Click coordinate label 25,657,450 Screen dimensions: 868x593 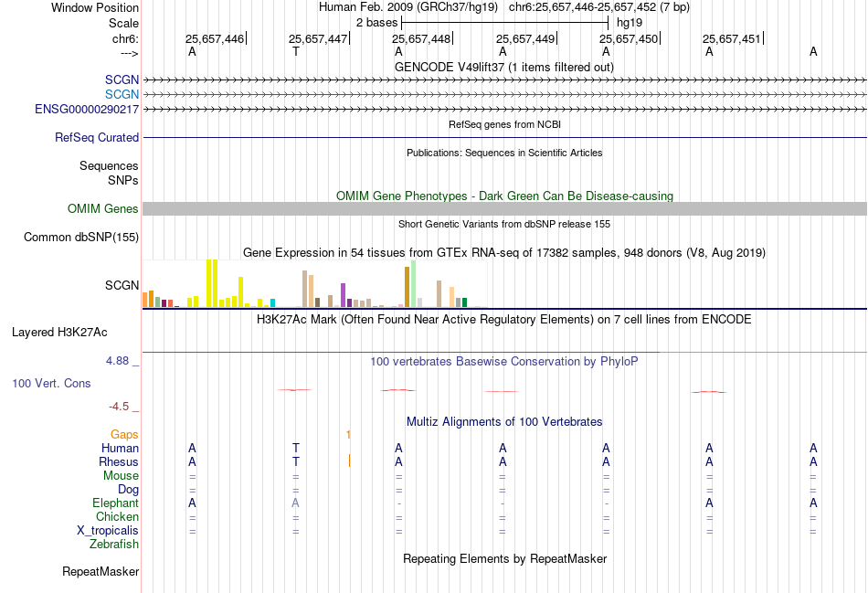(x=629, y=38)
